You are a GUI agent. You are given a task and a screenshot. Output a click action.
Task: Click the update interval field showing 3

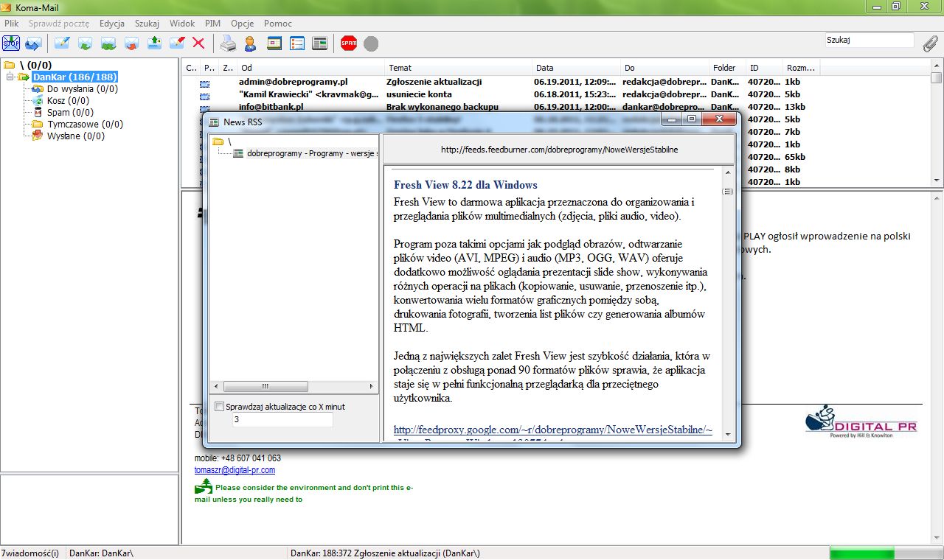pos(282,419)
